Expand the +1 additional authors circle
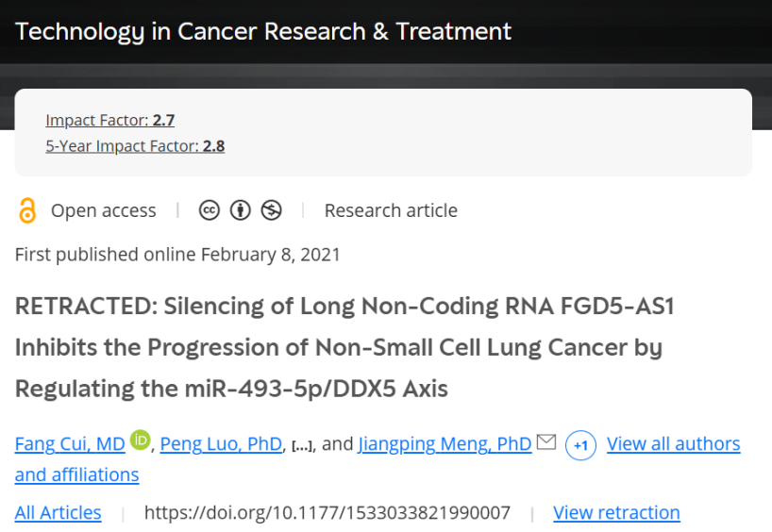Image resolution: width=772 pixels, height=532 pixels. pos(581,445)
